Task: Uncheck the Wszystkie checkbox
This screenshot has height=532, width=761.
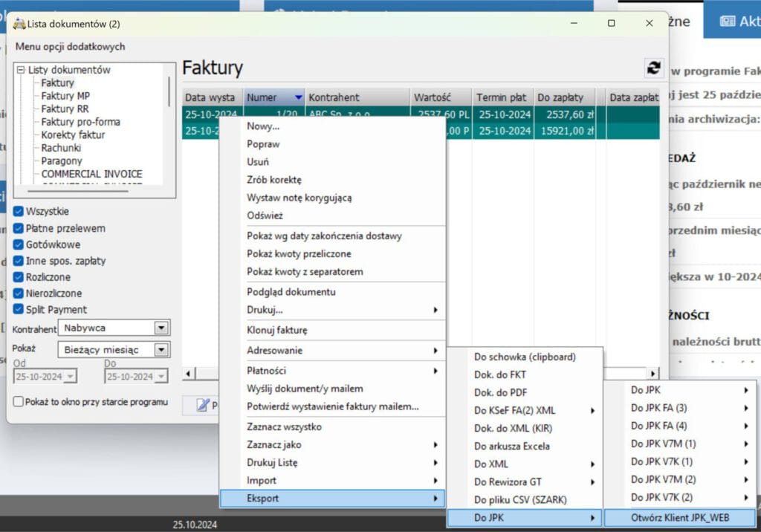Action: tap(19, 212)
